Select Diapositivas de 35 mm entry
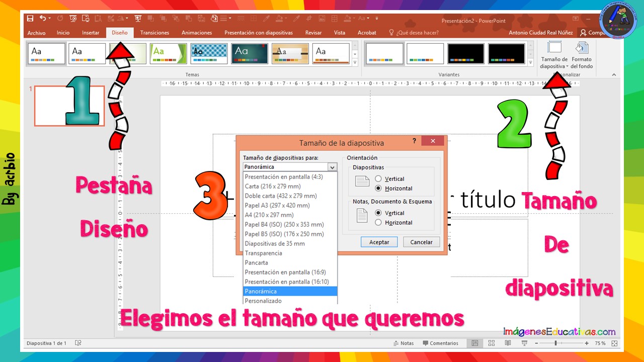The height and width of the screenshot is (362, 644). (x=290, y=243)
